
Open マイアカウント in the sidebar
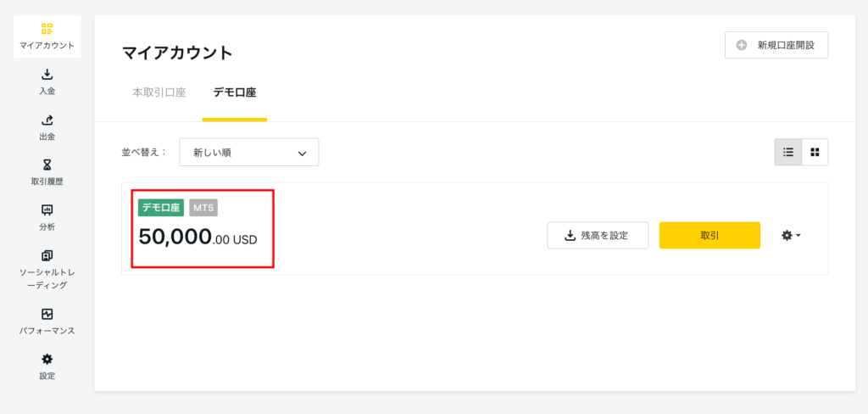coord(47,36)
